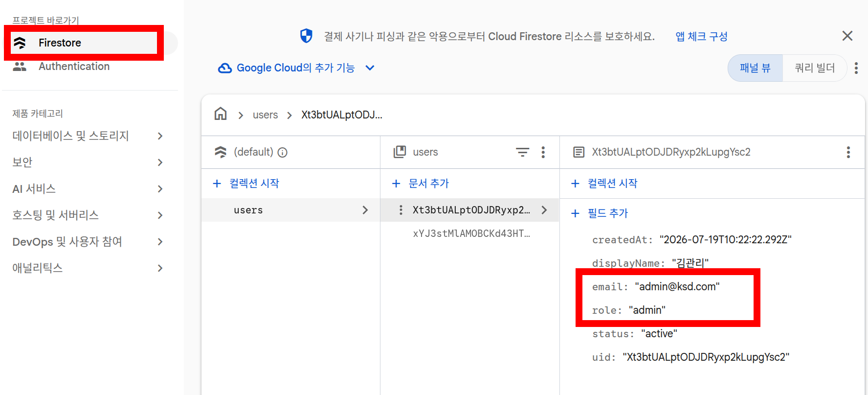Click the Authentication people icon
Viewport: 868px width, 395px height.
point(20,67)
